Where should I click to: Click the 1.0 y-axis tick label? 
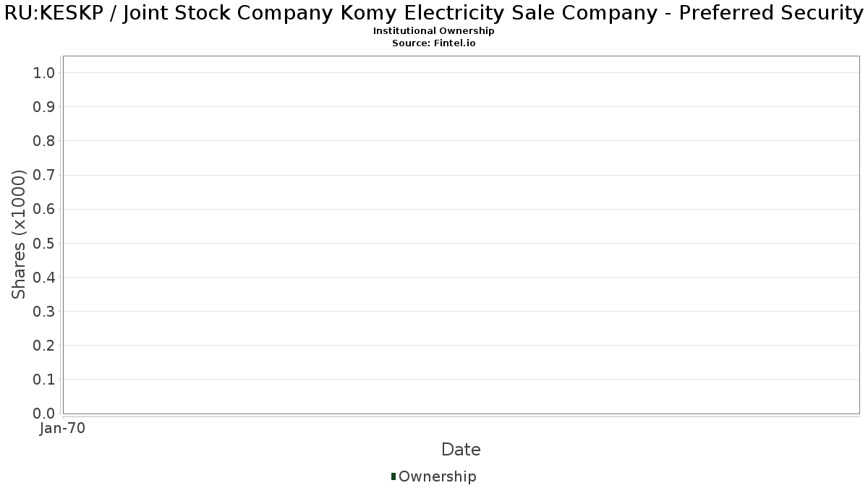coord(44,72)
